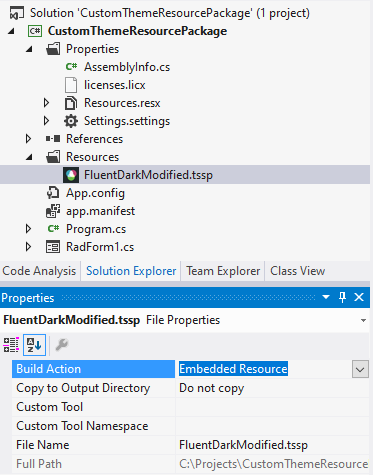The width and height of the screenshot is (373, 475).
Task: Select Settings.settings file name
Action: (x=127, y=121)
